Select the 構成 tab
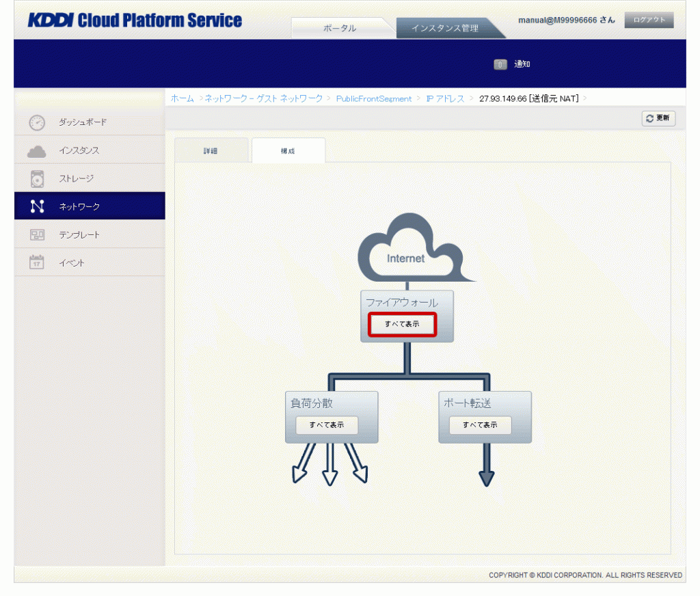Viewport: 700px width, 596px height. pyautogui.click(x=288, y=151)
